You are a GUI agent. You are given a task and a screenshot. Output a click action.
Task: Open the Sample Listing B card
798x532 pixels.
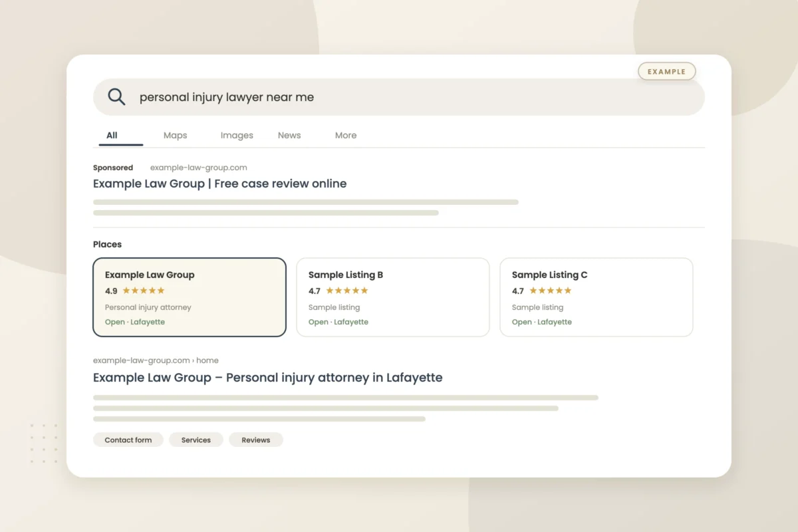click(393, 297)
